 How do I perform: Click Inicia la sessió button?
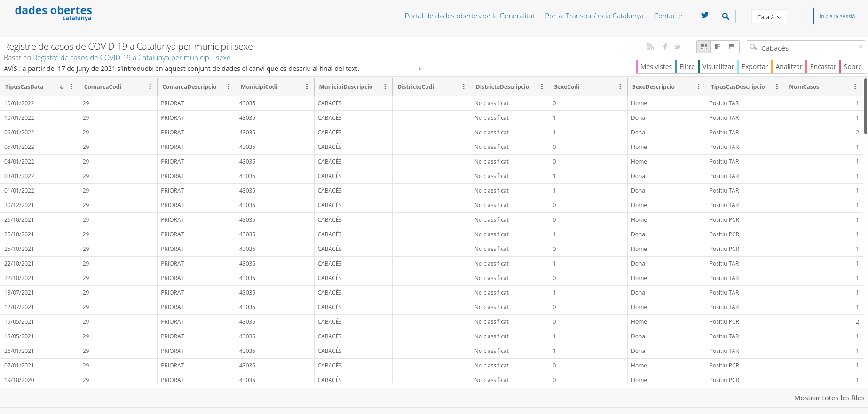point(837,16)
